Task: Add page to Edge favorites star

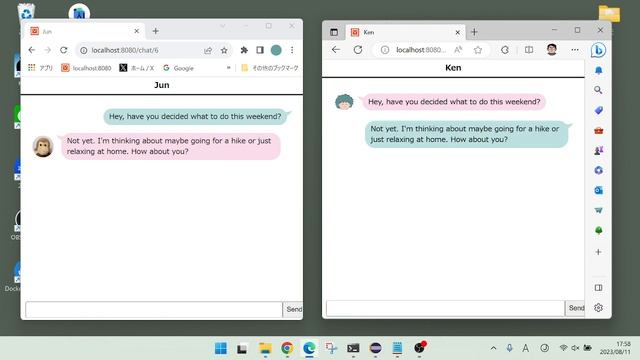Action: tap(478, 50)
